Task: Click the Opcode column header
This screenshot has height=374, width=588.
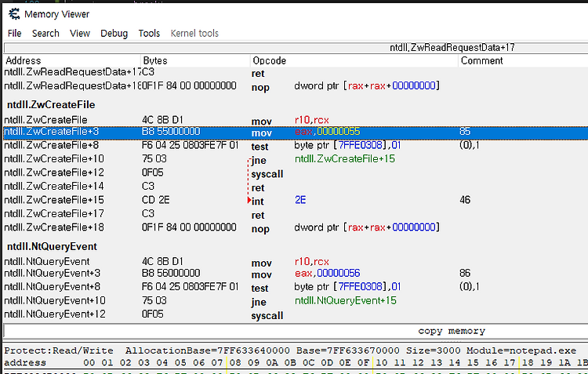Action: [354, 61]
